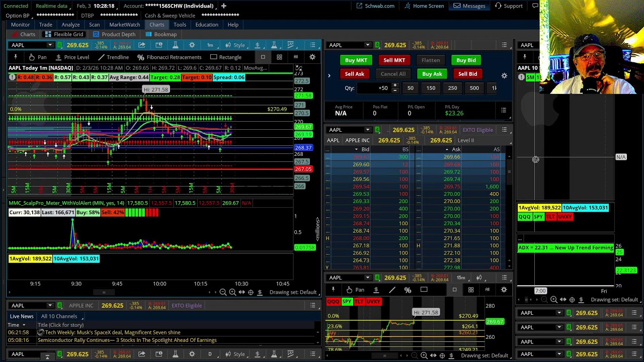The height and width of the screenshot is (362, 644).
Task: Click the Buy Bid button
Action: click(x=466, y=60)
